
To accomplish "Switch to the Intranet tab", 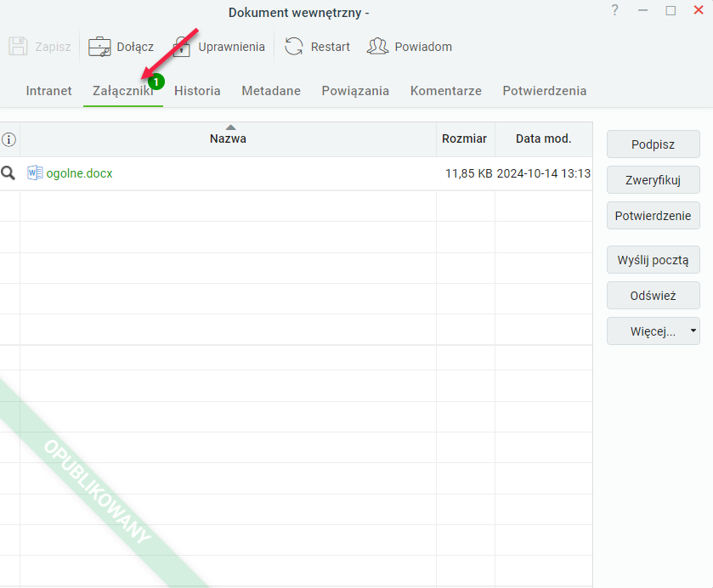I will (x=48, y=91).
